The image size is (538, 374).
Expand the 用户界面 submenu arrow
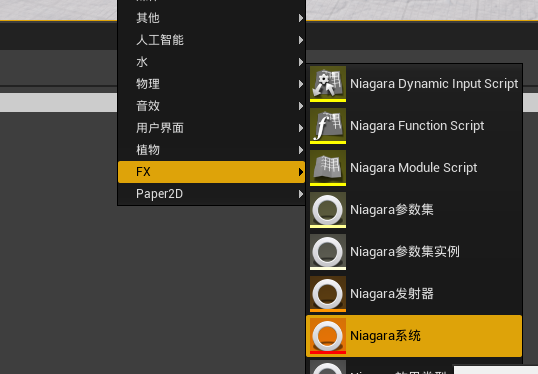click(301, 128)
